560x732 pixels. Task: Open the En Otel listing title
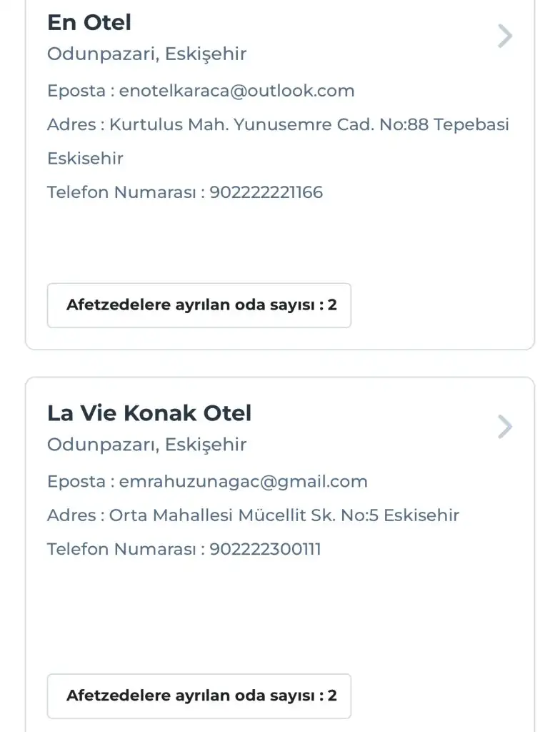coord(89,23)
